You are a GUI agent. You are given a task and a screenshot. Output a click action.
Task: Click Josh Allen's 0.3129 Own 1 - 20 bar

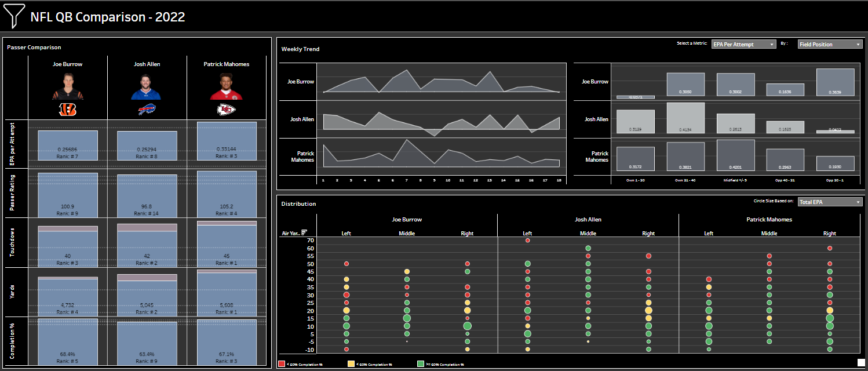636,122
